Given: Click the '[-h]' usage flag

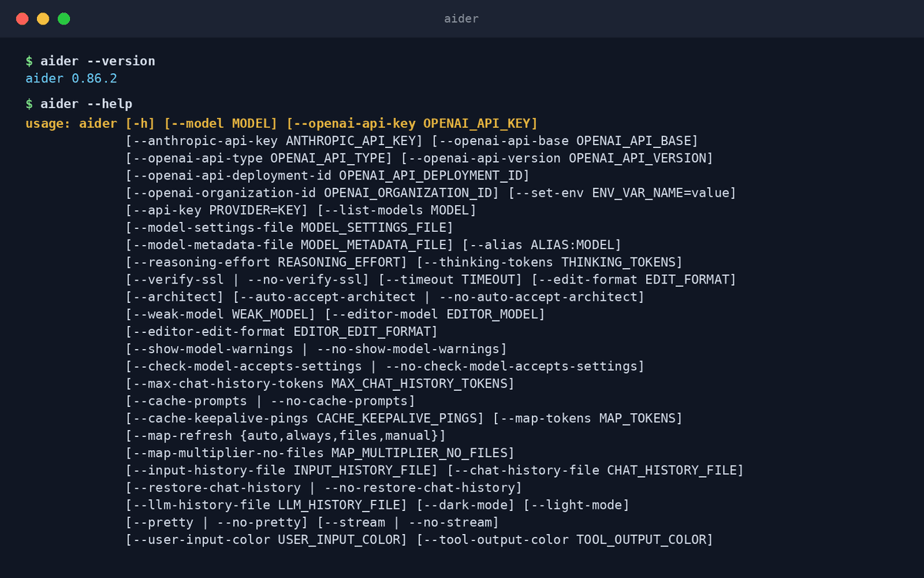Looking at the screenshot, I should (x=140, y=123).
